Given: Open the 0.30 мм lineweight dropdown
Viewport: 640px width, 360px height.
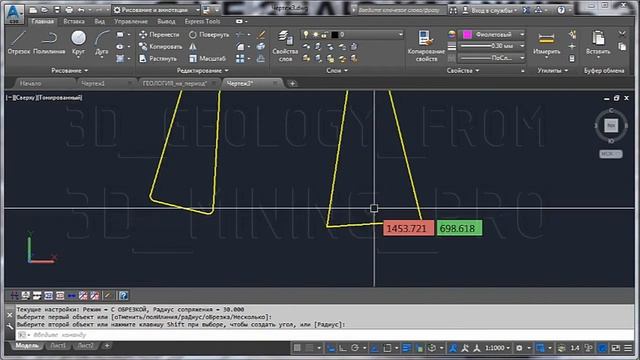Looking at the screenshot, I should pos(492,46).
